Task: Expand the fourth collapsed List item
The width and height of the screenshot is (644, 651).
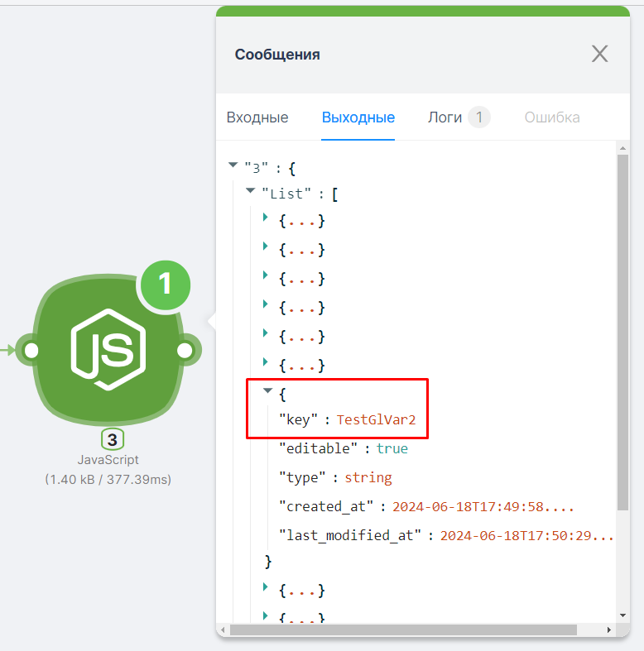Action: point(265,304)
